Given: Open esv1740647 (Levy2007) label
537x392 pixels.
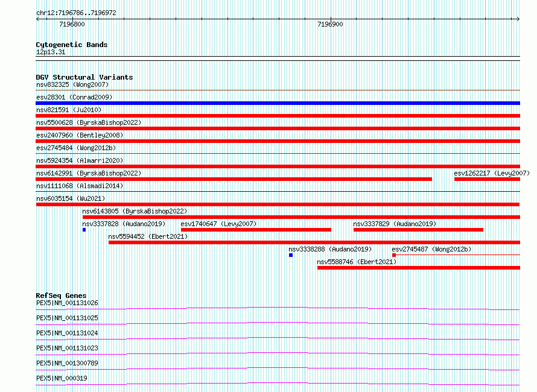Looking at the screenshot, I should tap(218, 224).
